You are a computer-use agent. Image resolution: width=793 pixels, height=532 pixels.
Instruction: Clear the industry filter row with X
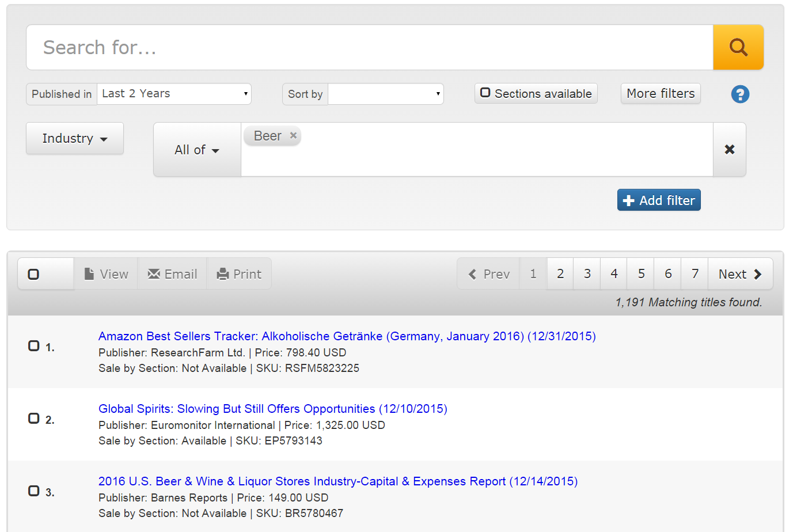tap(729, 150)
